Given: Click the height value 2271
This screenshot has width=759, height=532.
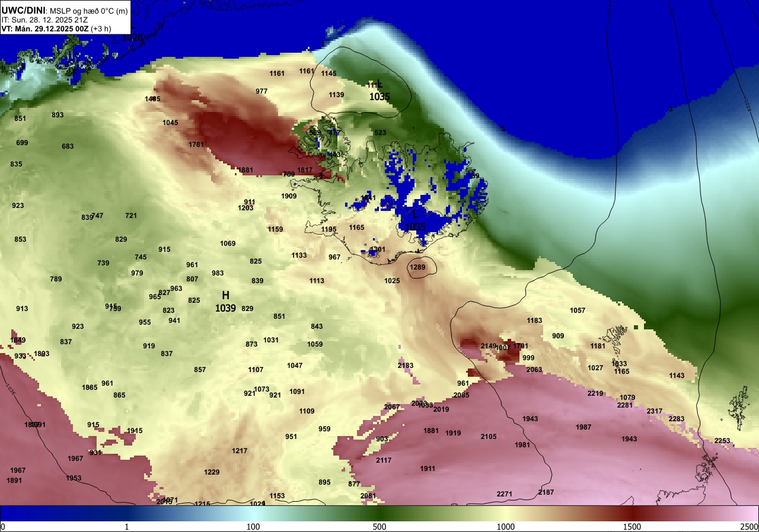Looking at the screenshot, I should tap(505, 494).
